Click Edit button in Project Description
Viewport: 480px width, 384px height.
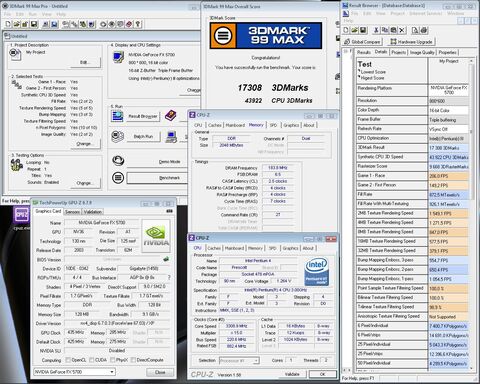[85, 62]
